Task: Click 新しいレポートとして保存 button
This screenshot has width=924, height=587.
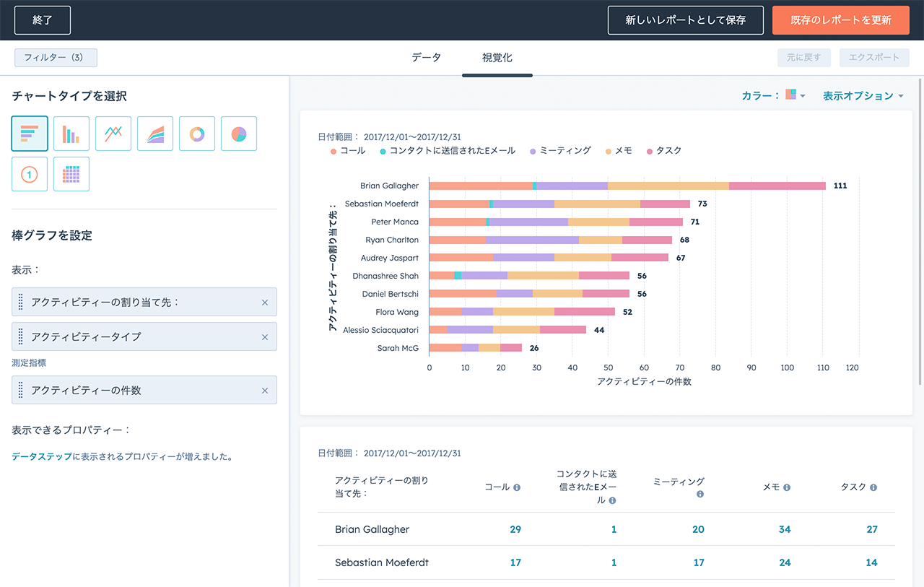Action: 685,20
